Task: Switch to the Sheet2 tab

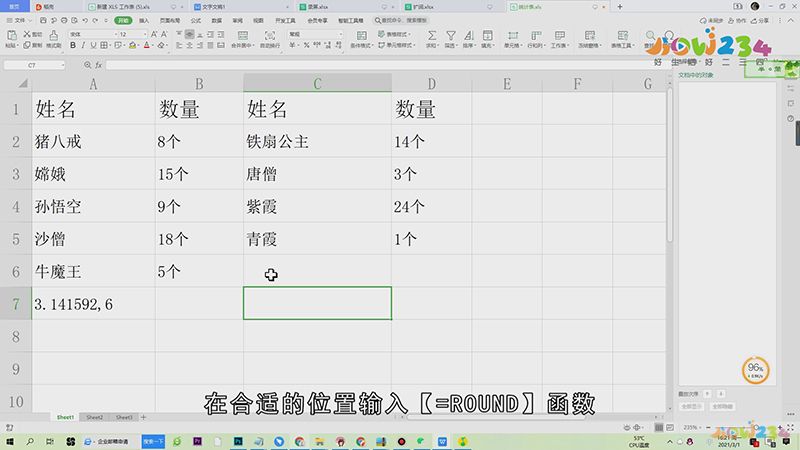Action: tap(94, 417)
